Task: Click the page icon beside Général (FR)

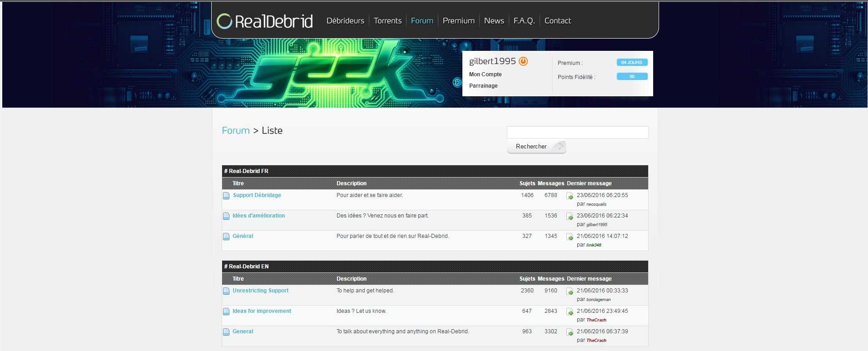Action: [226, 237]
